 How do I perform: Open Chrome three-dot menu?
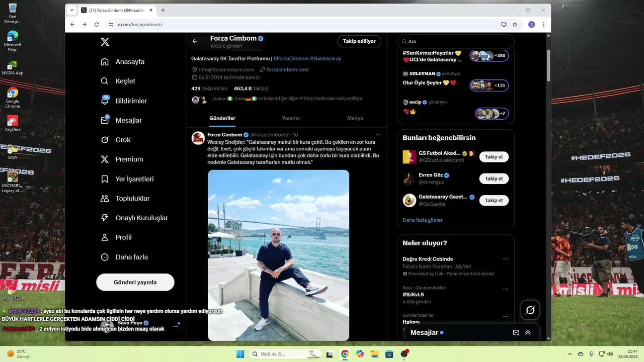point(543,24)
